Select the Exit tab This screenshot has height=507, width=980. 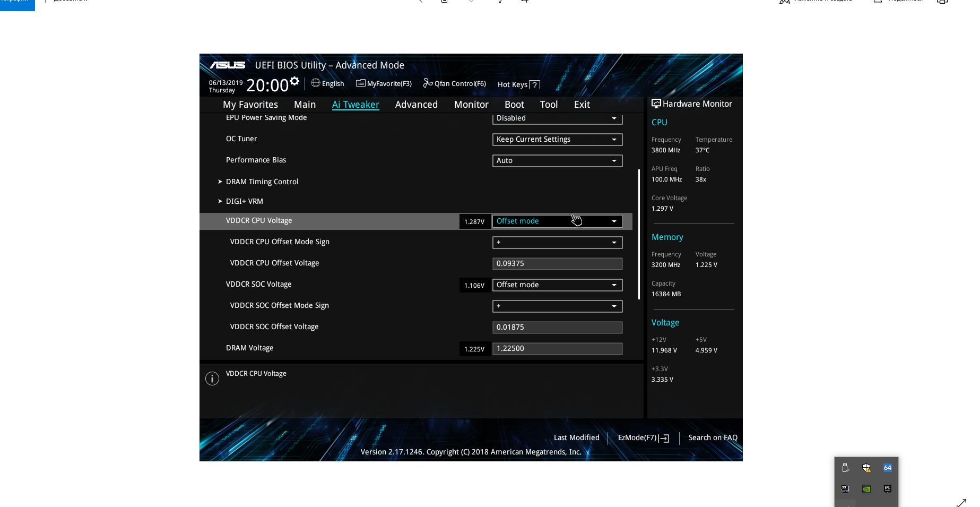(x=582, y=105)
